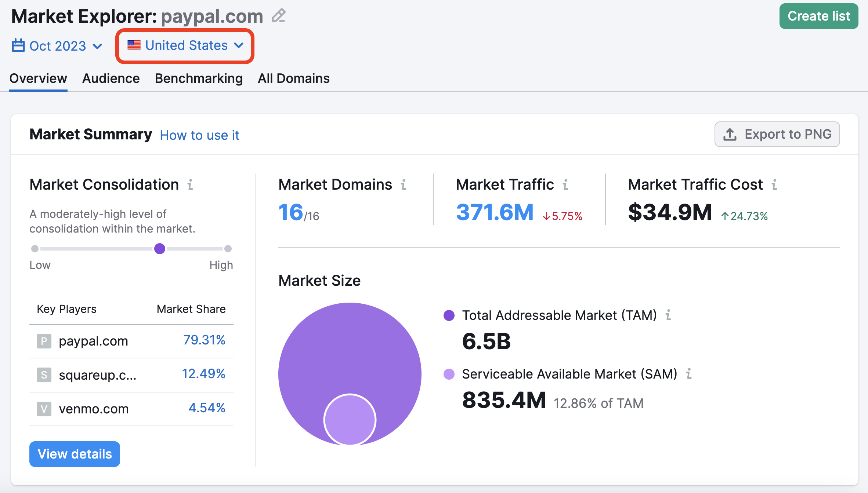Switch to the Benchmarking tab
The image size is (868, 493).
click(x=199, y=78)
